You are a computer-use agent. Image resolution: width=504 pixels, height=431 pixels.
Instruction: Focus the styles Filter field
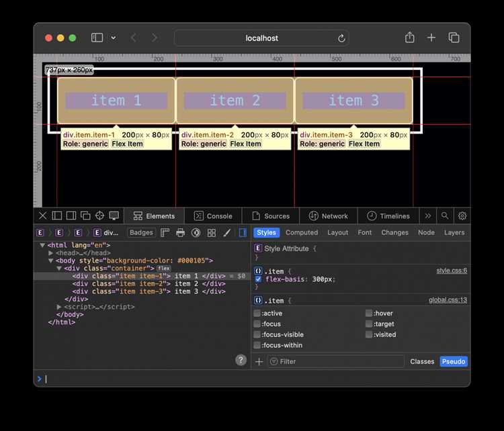point(336,362)
